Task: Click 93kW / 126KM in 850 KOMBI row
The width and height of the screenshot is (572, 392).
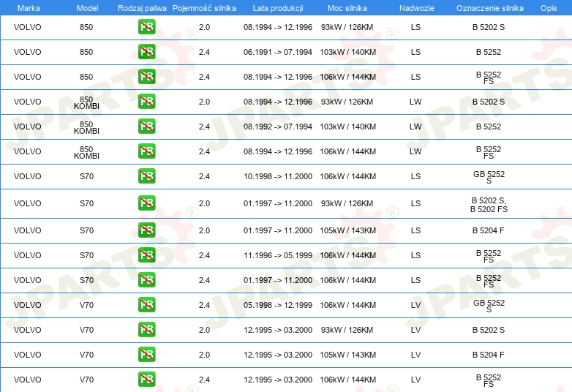Action: click(347, 102)
